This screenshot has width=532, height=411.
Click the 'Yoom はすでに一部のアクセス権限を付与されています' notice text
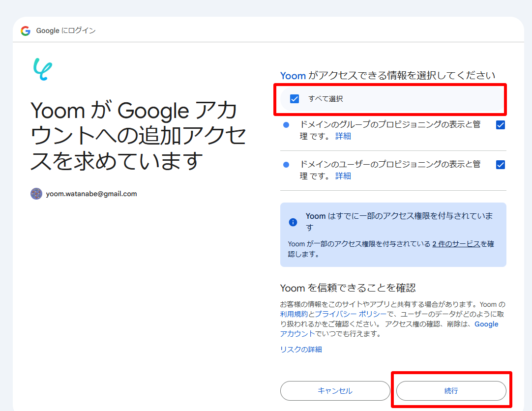399,221
